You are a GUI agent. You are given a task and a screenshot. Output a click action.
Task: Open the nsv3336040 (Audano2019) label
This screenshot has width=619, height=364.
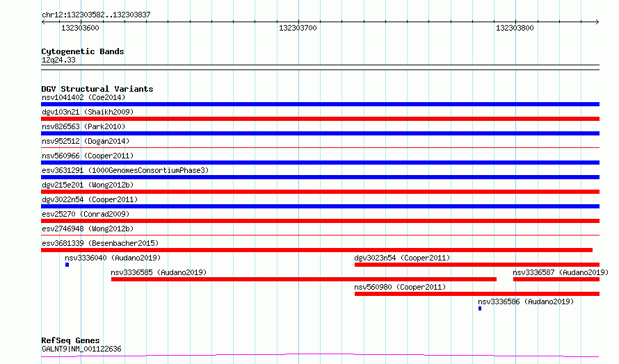[x=113, y=258]
